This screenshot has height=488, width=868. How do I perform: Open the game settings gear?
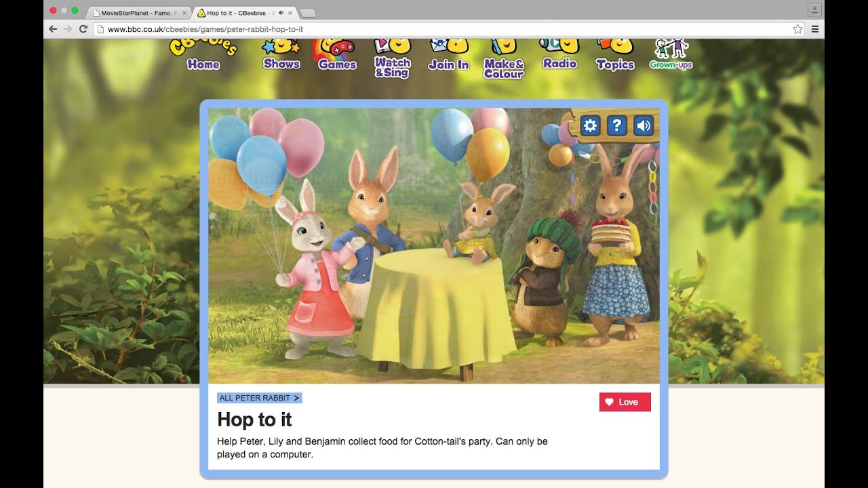(590, 125)
